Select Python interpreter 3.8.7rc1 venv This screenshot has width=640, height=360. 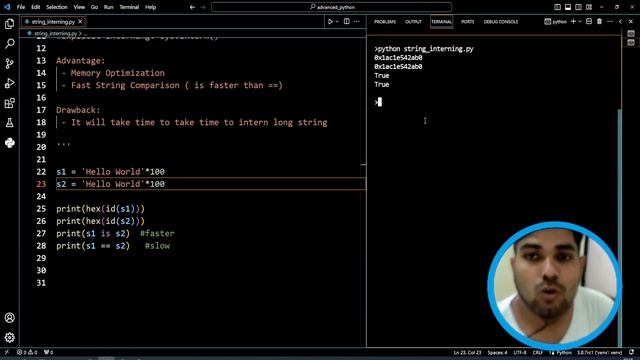click(599, 352)
